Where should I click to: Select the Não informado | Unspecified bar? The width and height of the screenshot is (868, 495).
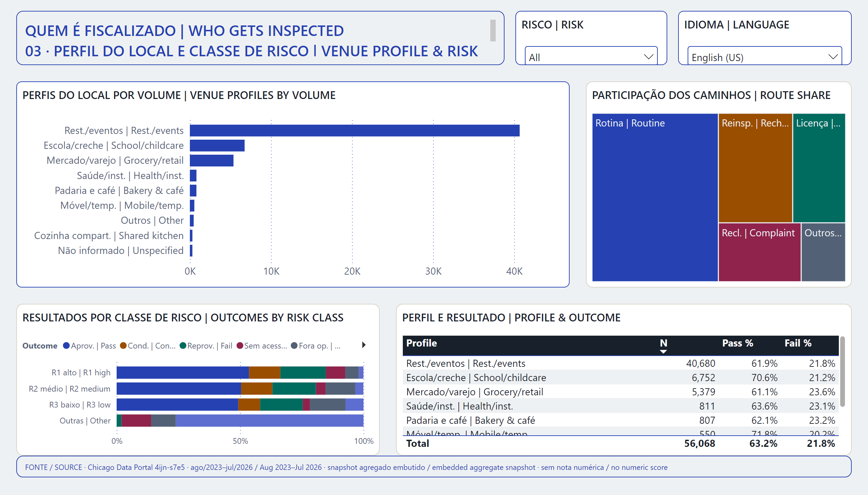(191, 251)
